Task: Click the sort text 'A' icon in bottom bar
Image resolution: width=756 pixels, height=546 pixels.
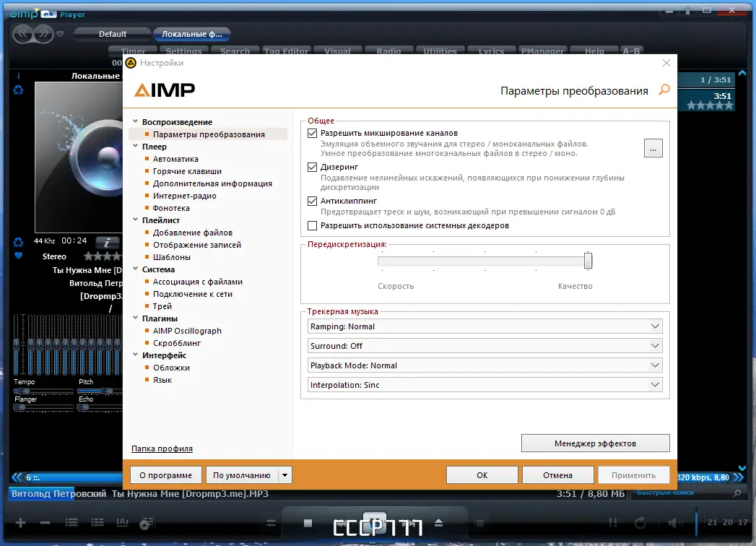Action: (x=123, y=522)
